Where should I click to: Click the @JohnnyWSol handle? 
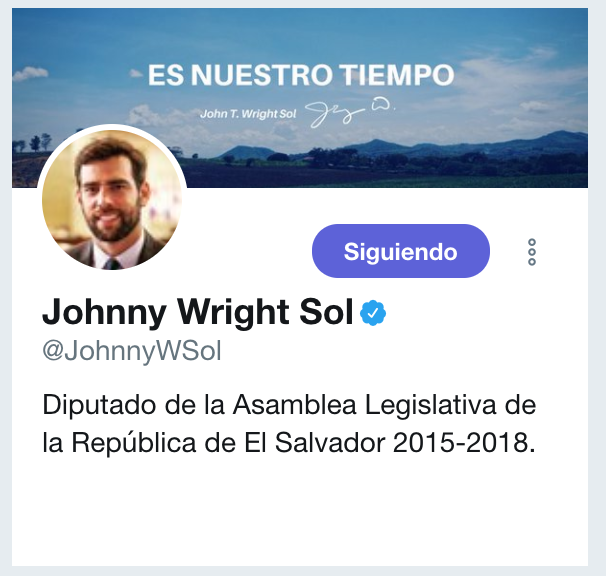click(x=132, y=352)
